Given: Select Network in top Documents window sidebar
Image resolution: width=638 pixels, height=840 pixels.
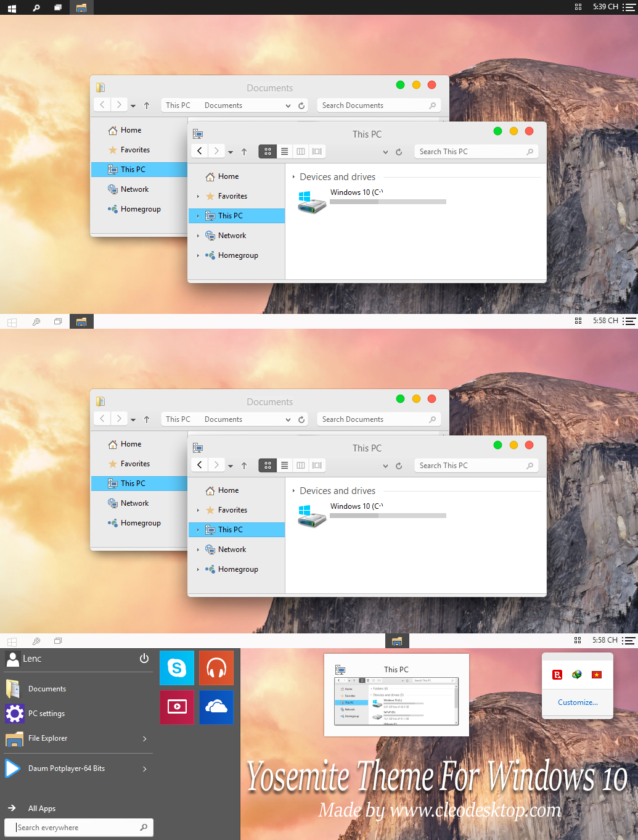Looking at the screenshot, I should [x=134, y=189].
